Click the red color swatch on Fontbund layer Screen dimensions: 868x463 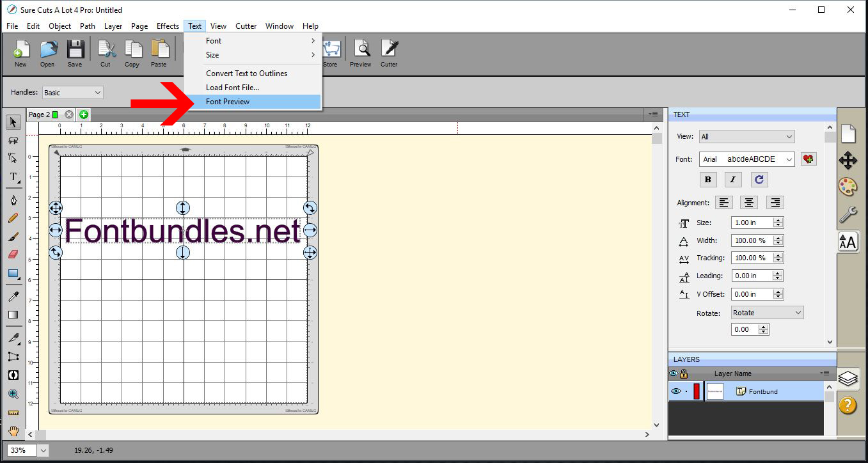pos(697,391)
